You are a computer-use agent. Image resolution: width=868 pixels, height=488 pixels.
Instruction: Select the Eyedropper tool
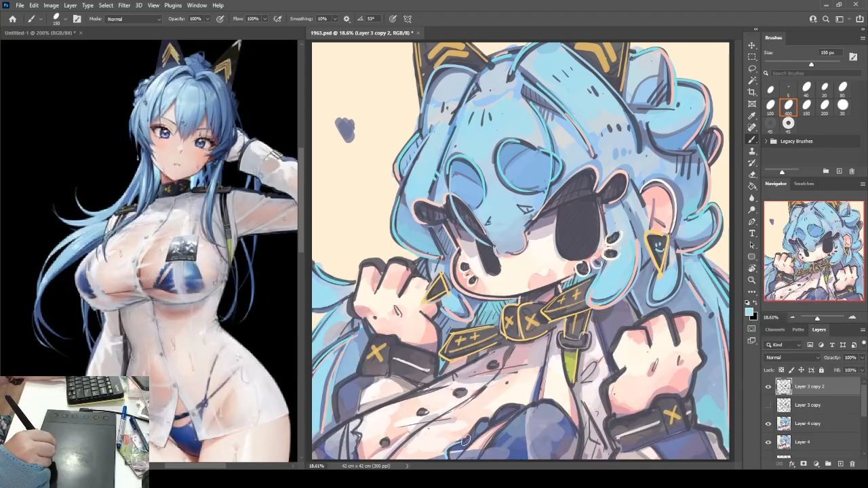tap(752, 116)
